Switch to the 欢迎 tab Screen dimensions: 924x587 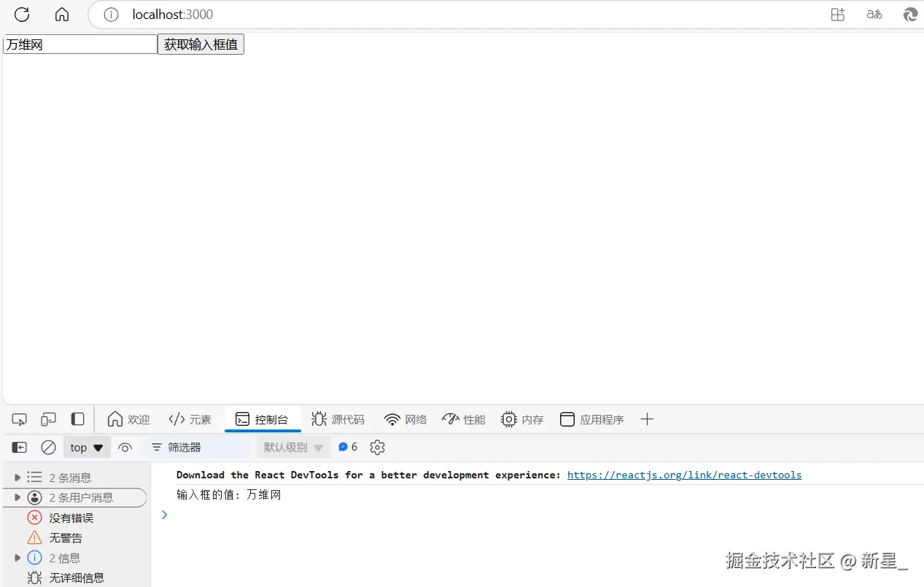point(128,419)
